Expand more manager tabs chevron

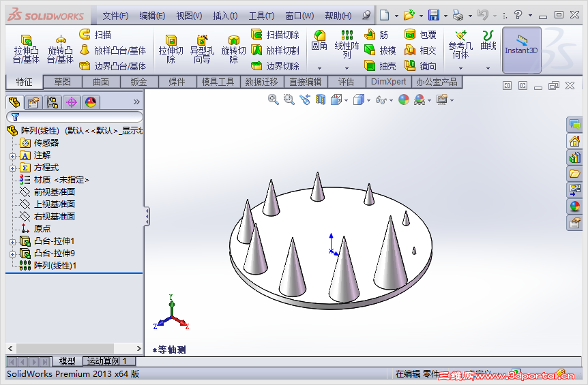click(x=136, y=102)
